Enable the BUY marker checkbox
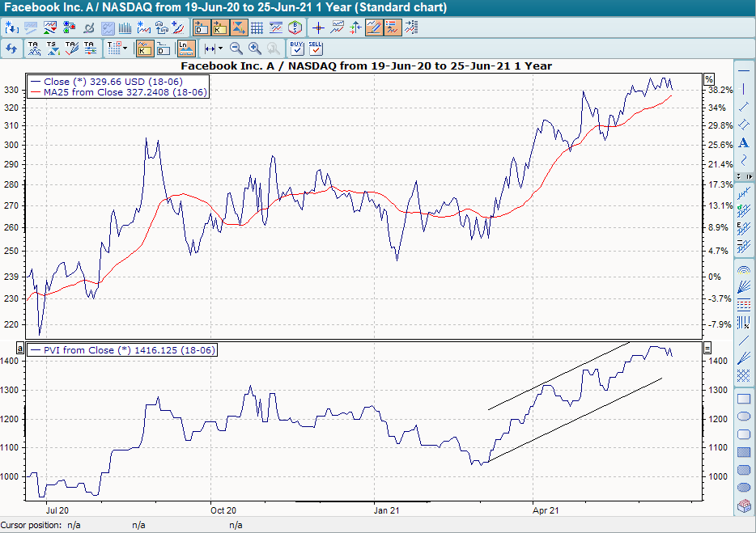 pos(295,49)
